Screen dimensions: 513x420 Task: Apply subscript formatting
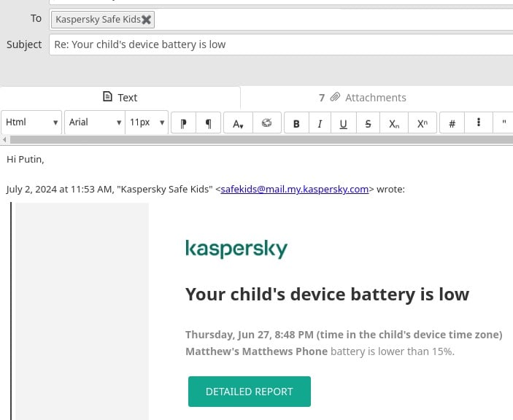[x=394, y=123]
